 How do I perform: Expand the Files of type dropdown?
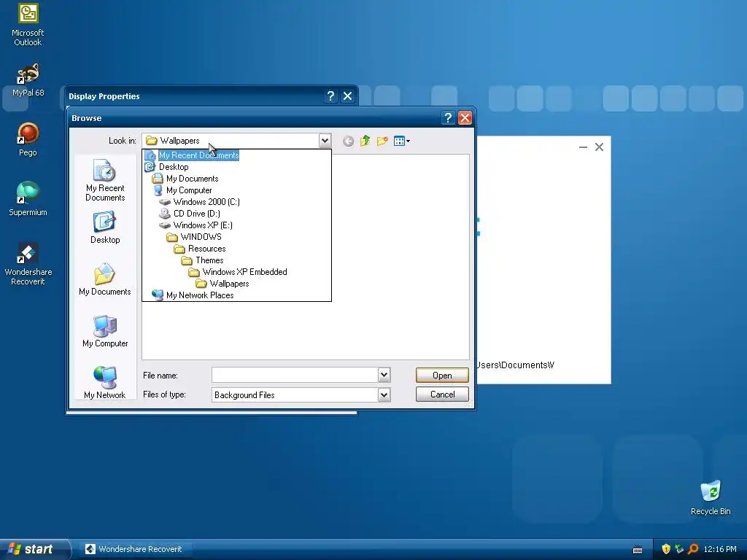pos(384,394)
